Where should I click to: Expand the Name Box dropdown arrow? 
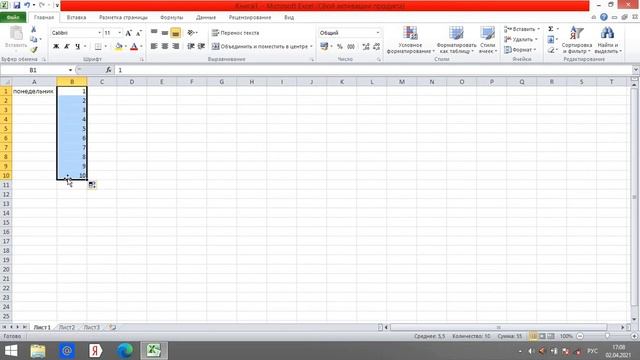pos(70,70)
